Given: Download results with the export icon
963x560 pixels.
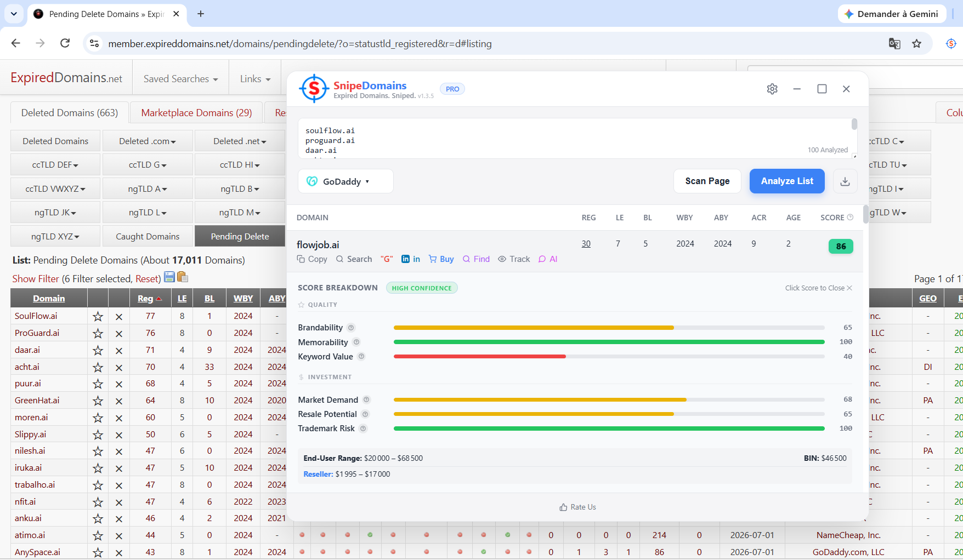Looking at the screenshot, I should point(845,181).
